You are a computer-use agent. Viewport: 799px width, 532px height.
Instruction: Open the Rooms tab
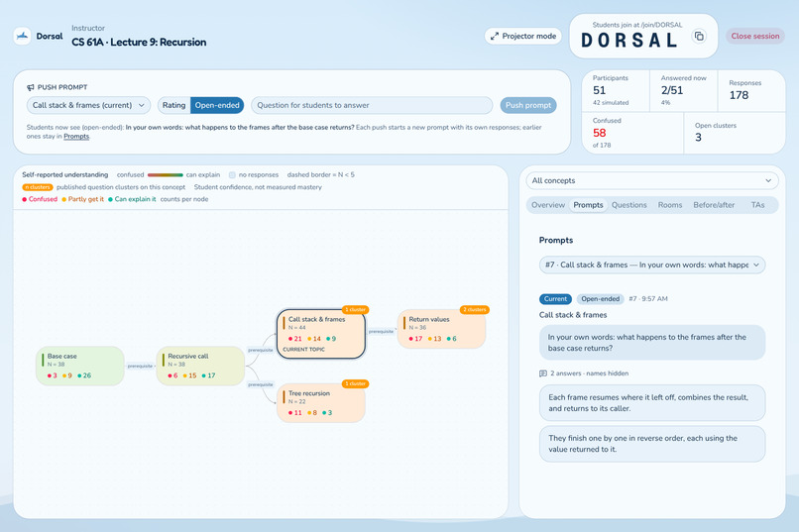[669, 205]
